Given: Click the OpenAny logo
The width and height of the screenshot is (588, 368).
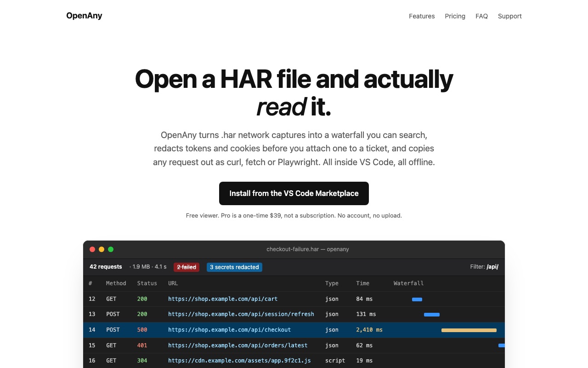Looking at the screenshot, I should [84, 16].
